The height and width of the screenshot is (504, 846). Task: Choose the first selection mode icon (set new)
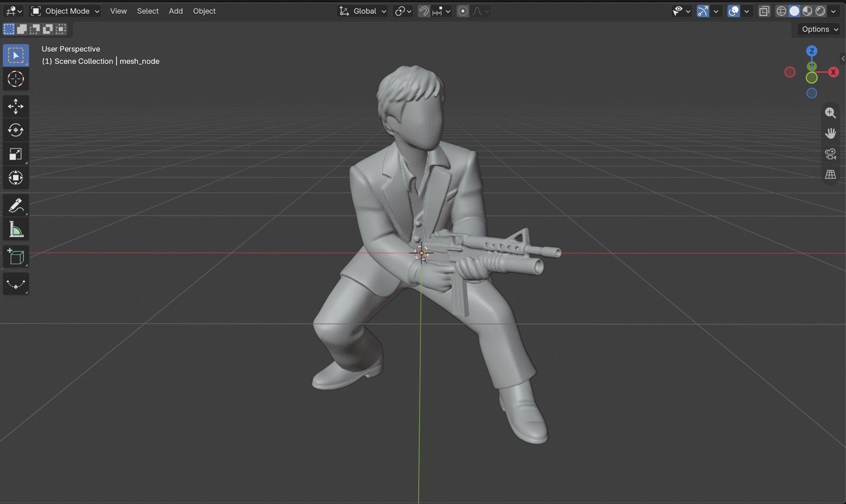9,29
